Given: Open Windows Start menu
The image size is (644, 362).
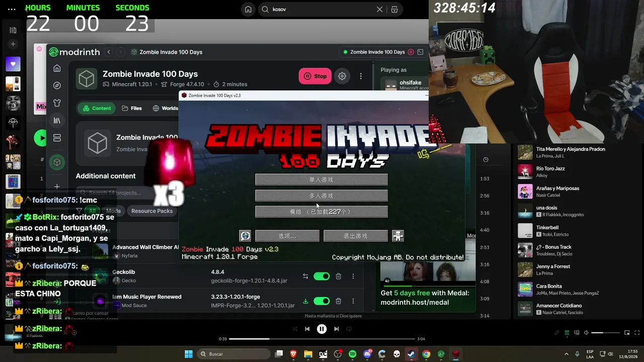Looking at the screenshot, I should pos(188,354).
